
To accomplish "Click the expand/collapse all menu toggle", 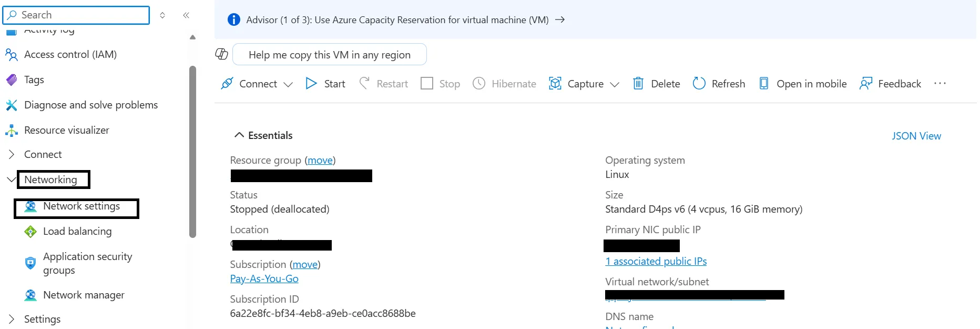I will click(162, 15).
